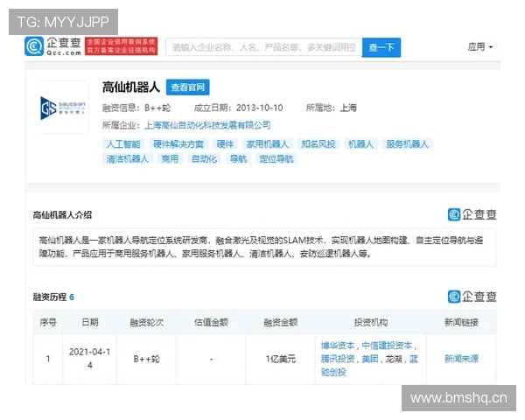
Task: Click the 估值金额 column header
Action: coord(211,323)
